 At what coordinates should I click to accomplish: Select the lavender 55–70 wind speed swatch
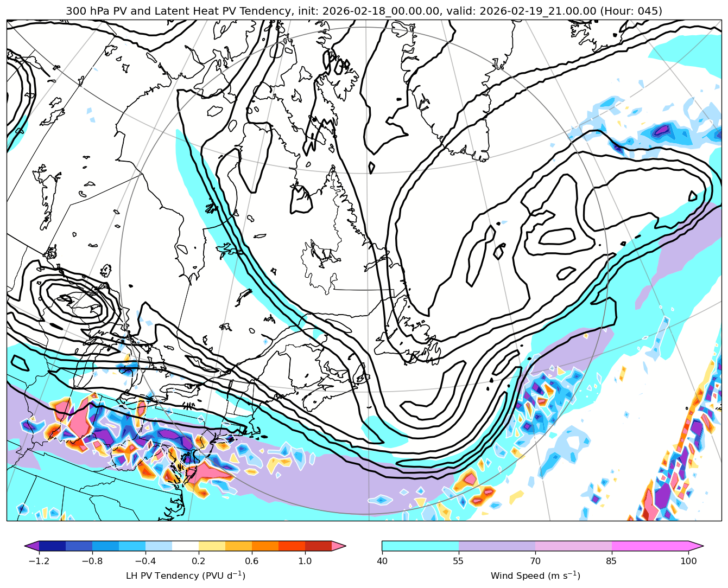[x=497, y=546]
